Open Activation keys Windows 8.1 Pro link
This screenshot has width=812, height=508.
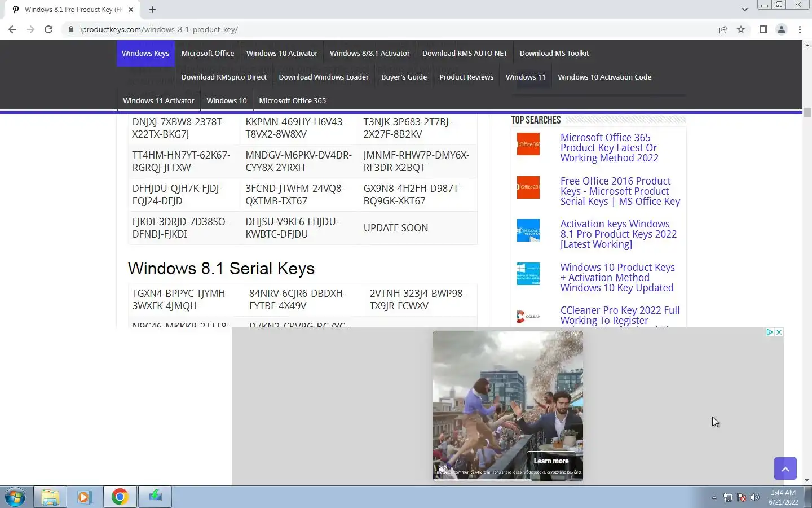[x=619, y=234]
